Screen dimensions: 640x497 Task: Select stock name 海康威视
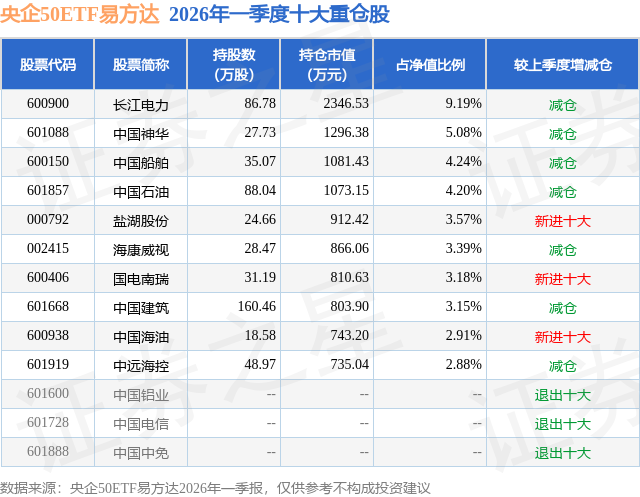[x=141, y=250]
